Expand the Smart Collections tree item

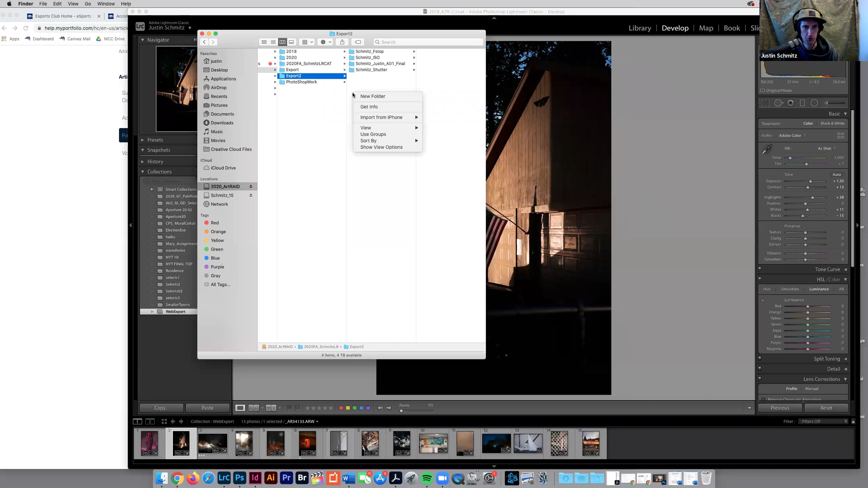click(152, 189)
